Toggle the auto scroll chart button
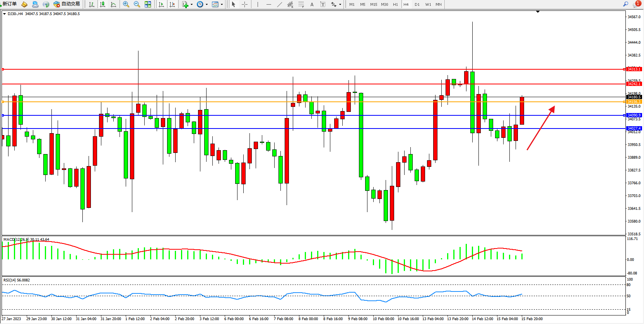Screen dimensions: 644x324 pyautogui.click(x=161, y=4)
